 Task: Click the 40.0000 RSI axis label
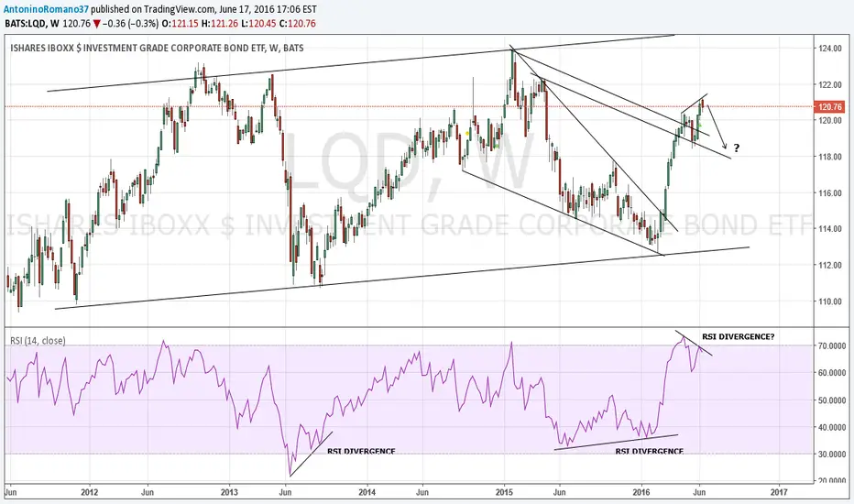coord(832,427)
